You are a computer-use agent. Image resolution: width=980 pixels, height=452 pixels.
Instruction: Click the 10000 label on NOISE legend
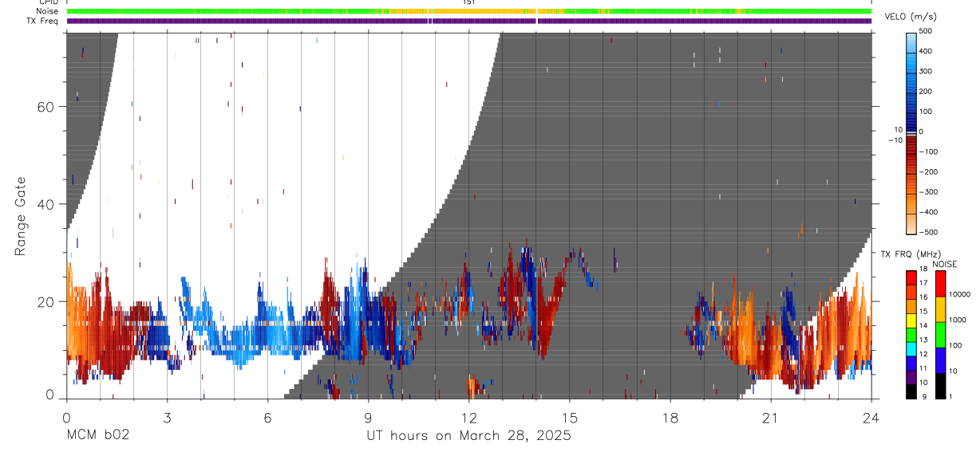960,295
